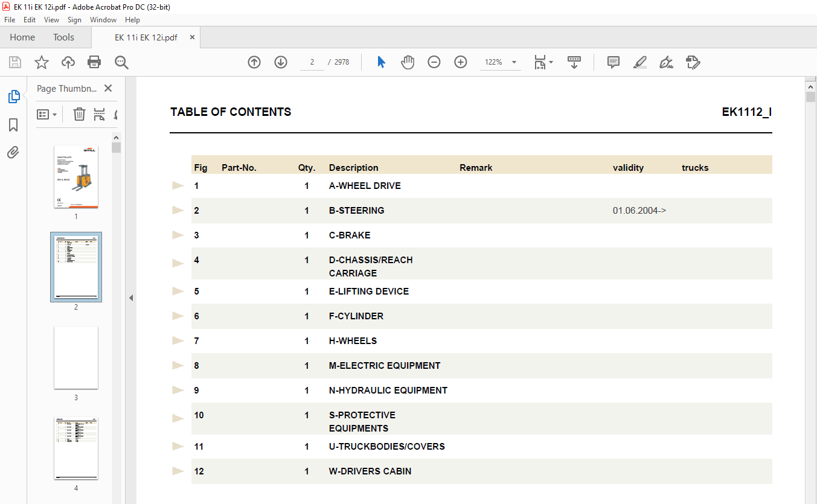
Task: Select the Highlight text pen
Action: (640, 62)
